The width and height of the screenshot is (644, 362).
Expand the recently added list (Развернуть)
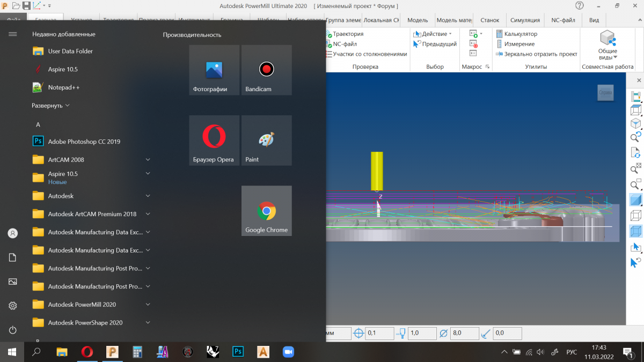coord(51,106)
